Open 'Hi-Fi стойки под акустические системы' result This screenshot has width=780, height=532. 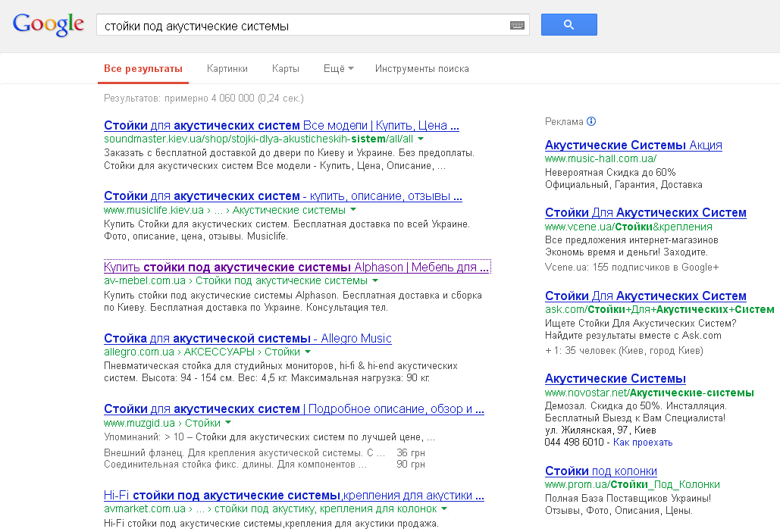click(293, 495)
